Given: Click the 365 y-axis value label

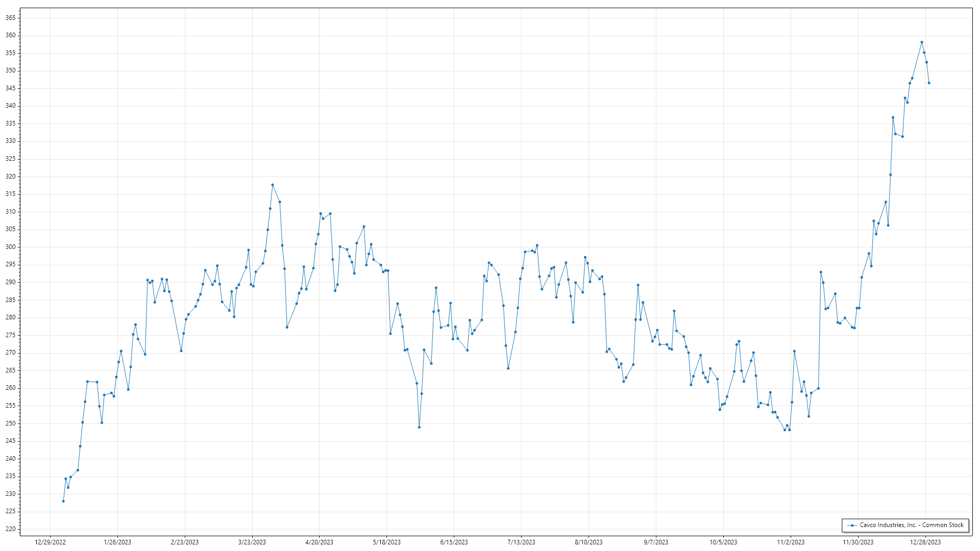Looking at the screenshot, I should click(11, 18).
